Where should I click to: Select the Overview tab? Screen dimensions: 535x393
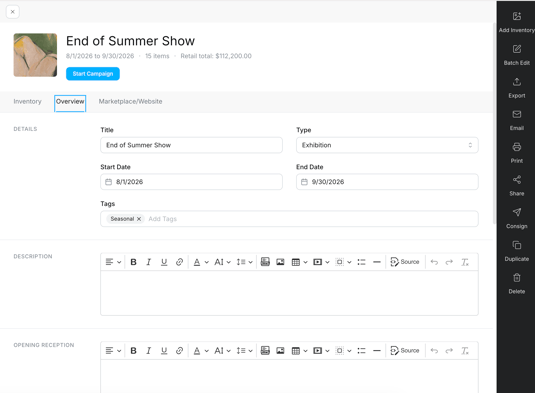(70, 102)
